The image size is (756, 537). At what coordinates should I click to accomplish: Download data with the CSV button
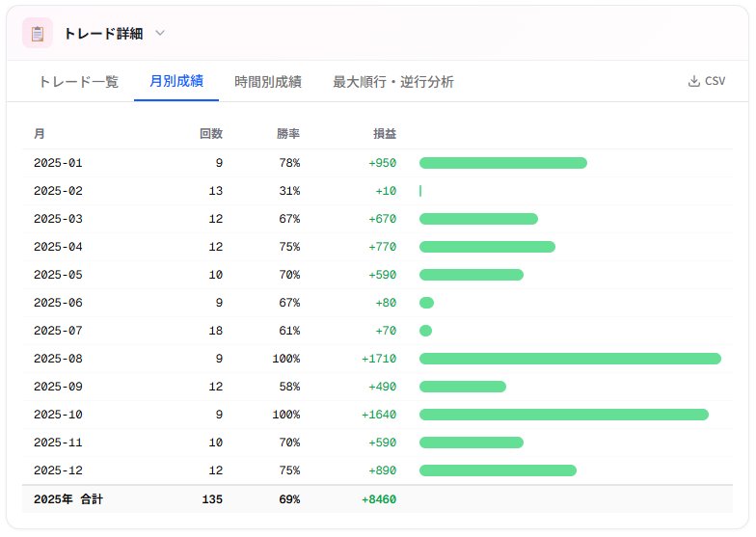[x=706, y=81]
